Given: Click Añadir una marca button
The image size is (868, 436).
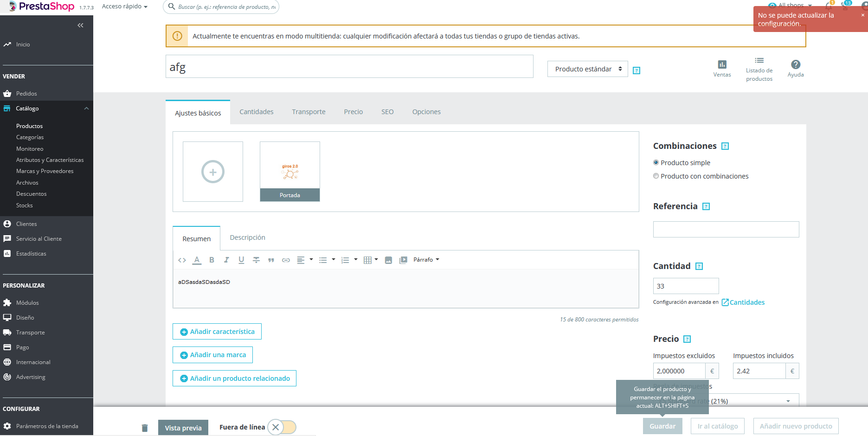Looking at the screenshot, I should click(212, 355).
